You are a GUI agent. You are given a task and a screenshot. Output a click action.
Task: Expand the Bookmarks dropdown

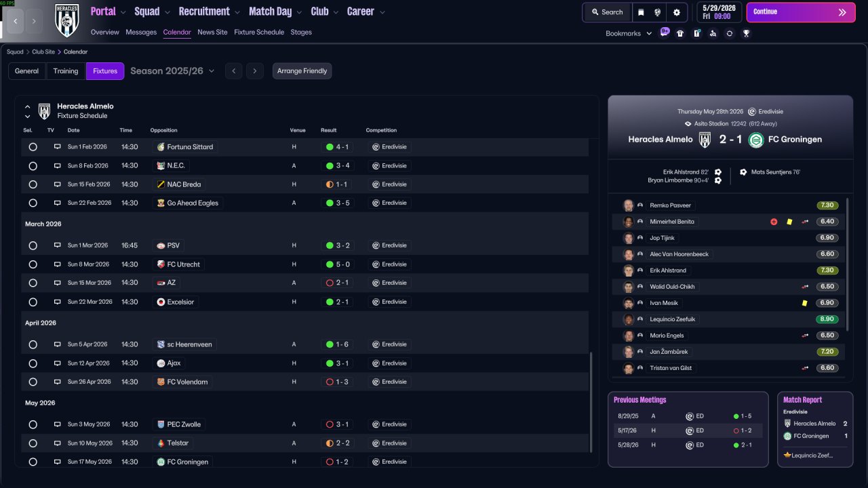click(x=629, y=33)
